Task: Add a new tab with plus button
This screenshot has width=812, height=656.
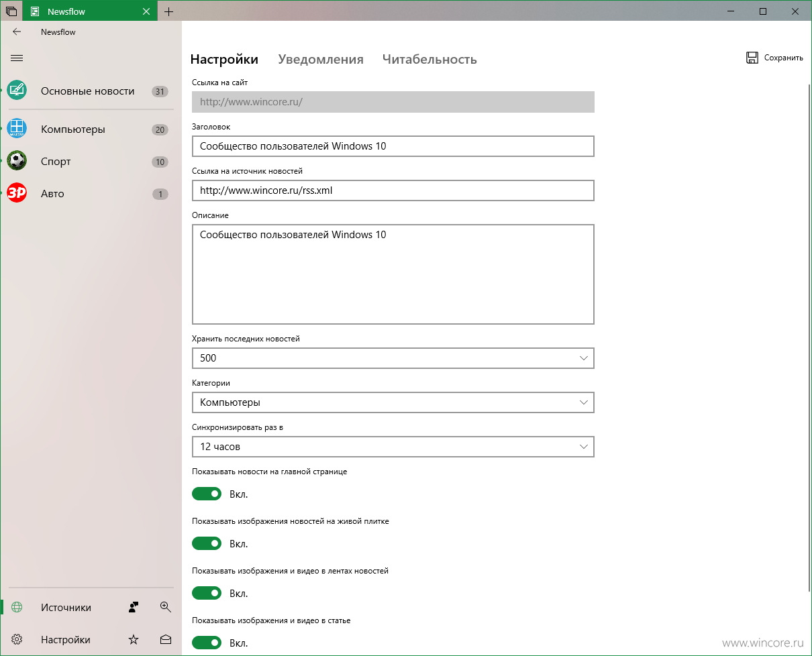Action: pyautogui.click(x=169, y=11)
